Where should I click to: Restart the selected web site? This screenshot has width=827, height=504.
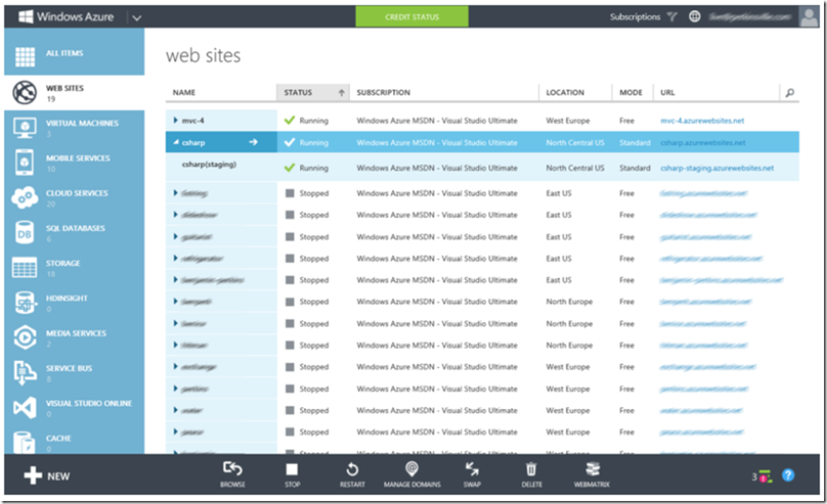coord(352,474)
